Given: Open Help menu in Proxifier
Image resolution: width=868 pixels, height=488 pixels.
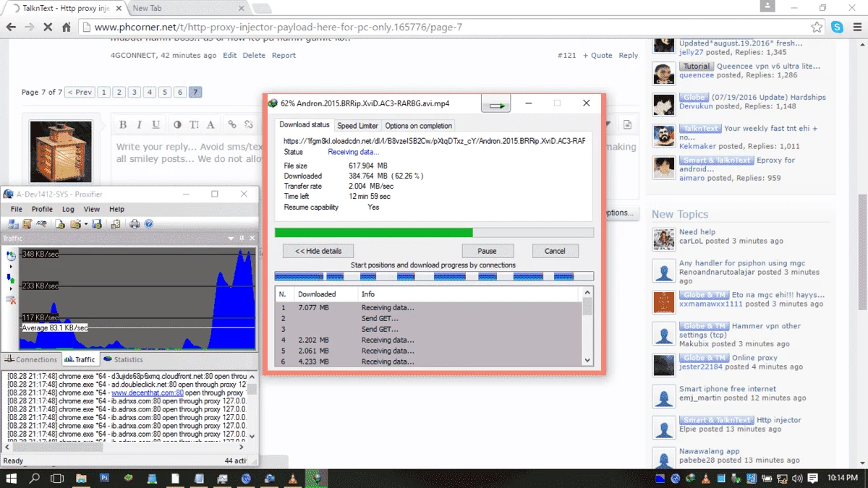Looking at the screenshot, I should [x=116, y=209].
